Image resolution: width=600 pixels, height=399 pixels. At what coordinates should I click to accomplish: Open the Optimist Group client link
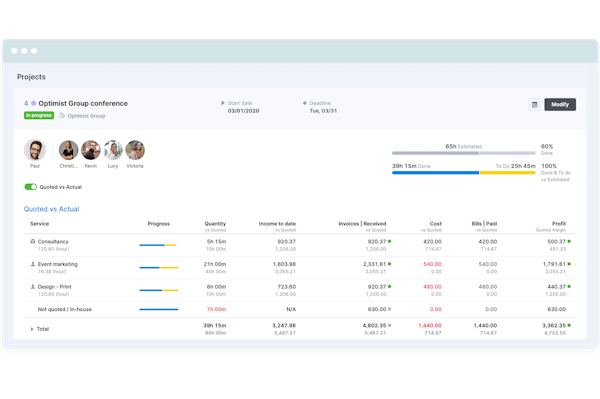(x=86, y=116)
